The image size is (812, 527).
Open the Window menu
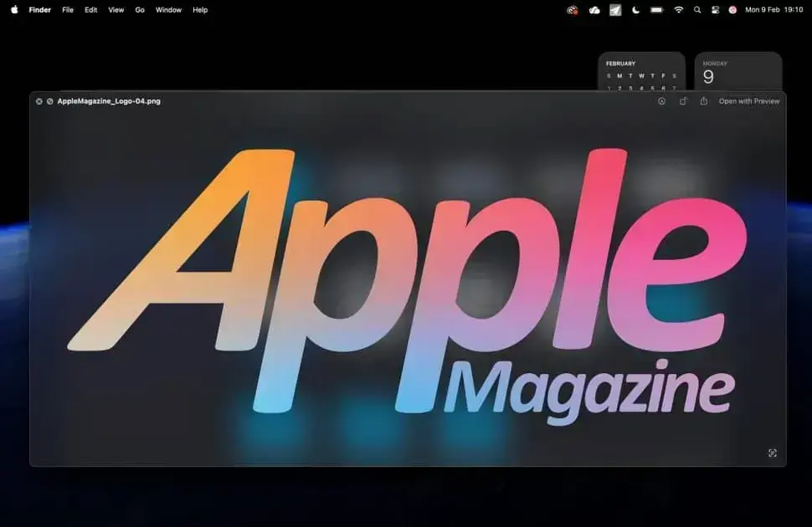coord(168,10)
